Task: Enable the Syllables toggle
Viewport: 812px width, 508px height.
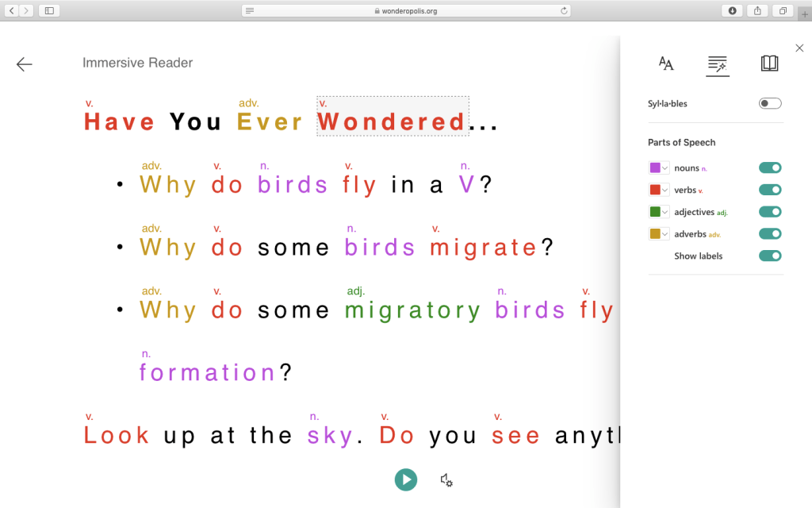Action: coord(769,103)
